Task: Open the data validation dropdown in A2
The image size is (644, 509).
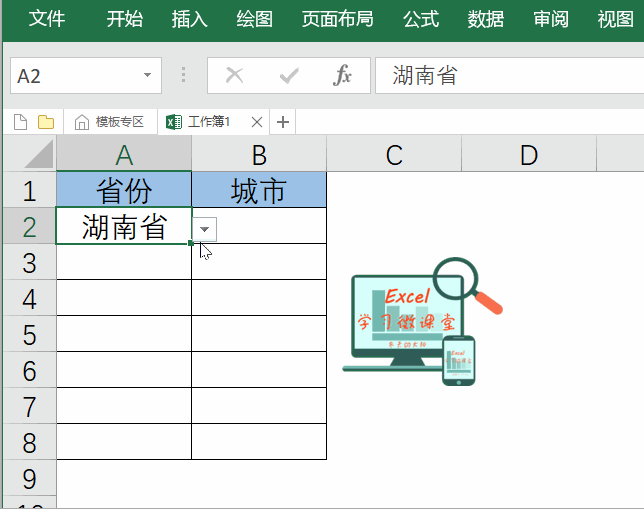Action: click(205, 229)
